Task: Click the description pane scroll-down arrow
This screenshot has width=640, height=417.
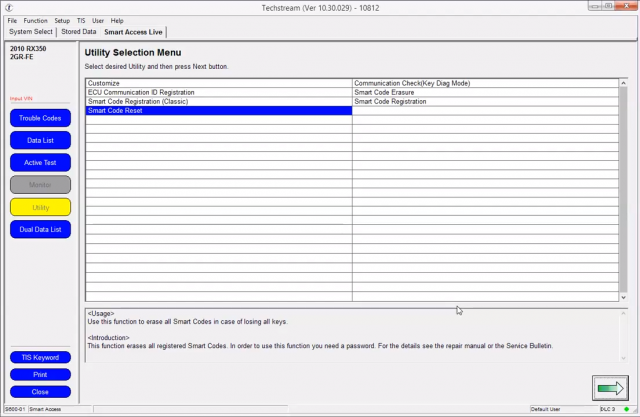Action: [x=623, y=358]
